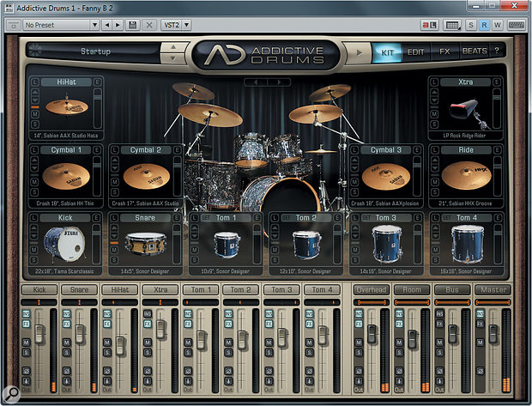This screenshot has height=406, width=532.
Task: Switch to the FX page
Action: point(444,52)
